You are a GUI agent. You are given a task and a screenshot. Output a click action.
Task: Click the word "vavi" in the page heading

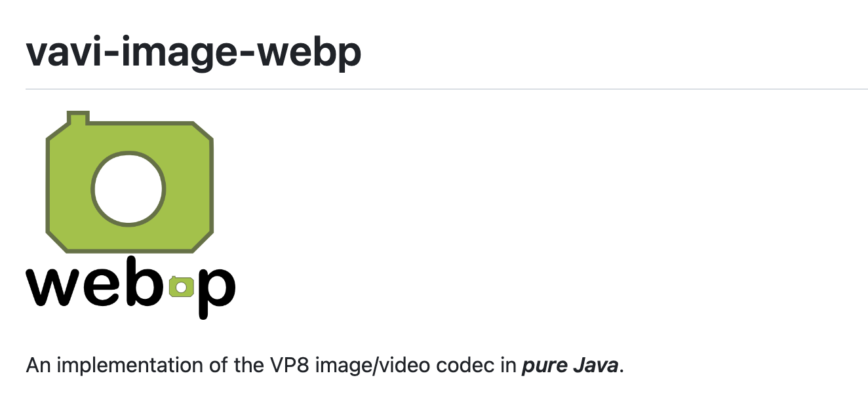(63, 52)
